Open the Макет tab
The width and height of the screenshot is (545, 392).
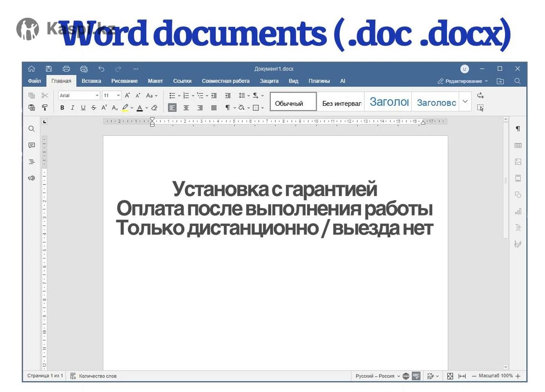coord(155,81)
